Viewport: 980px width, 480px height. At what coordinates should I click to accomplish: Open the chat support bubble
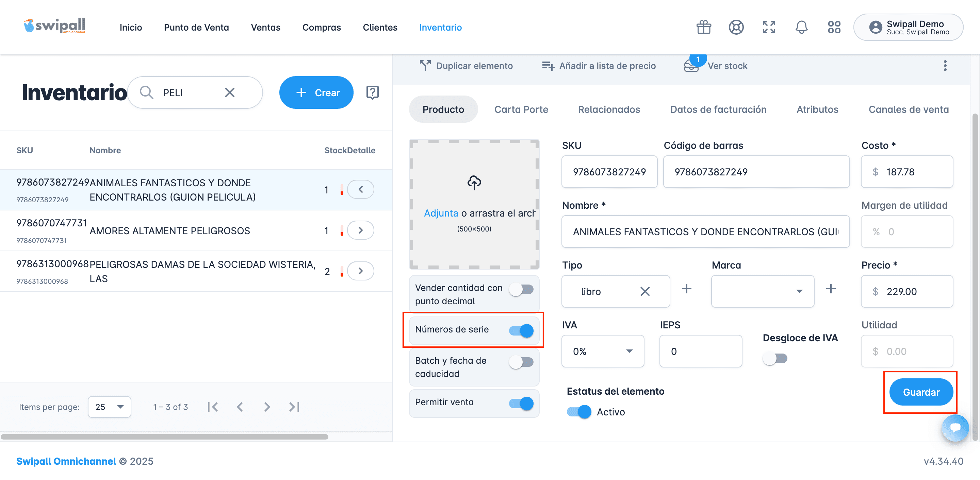pyautogui.click(x=955, y=428)
